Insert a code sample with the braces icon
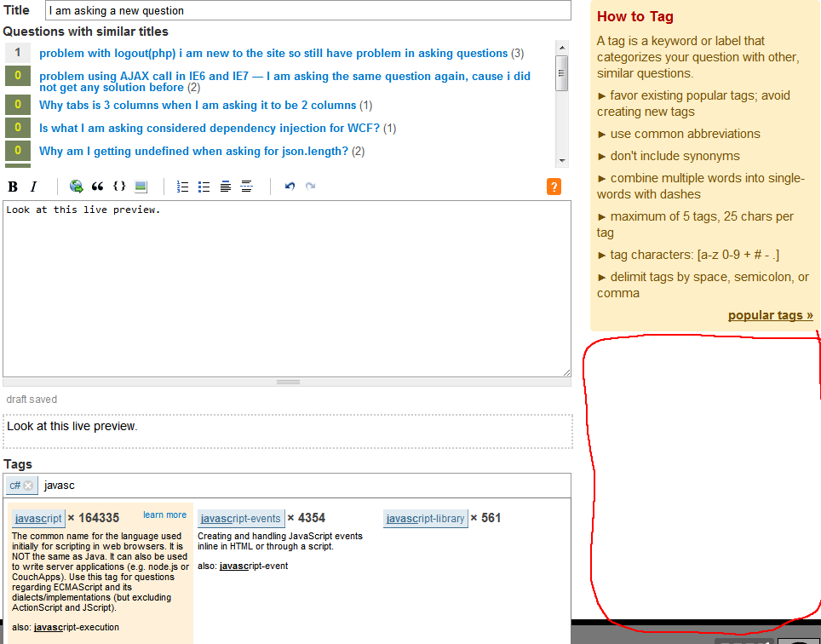821x644 pixels. coord(119,187)
